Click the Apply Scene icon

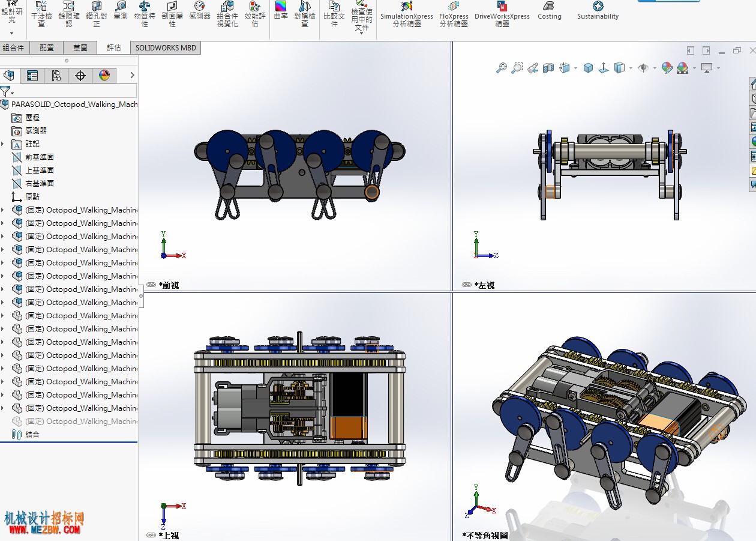tap(682, 68)
